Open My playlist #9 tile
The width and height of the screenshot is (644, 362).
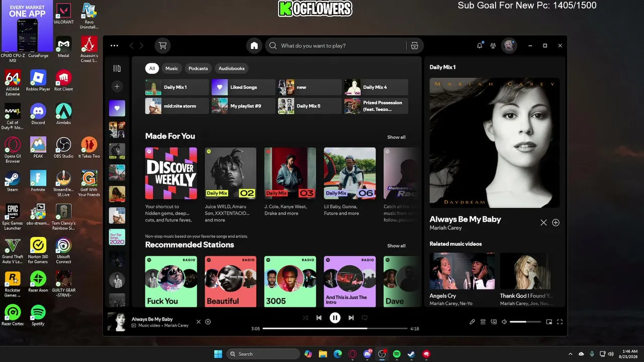coord(244,106)
